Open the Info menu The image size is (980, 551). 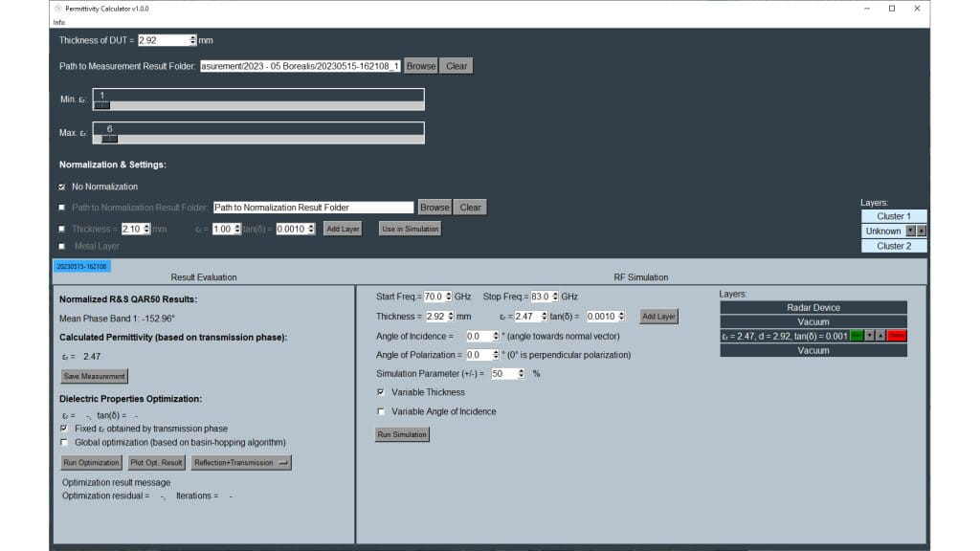pos(58,22)
